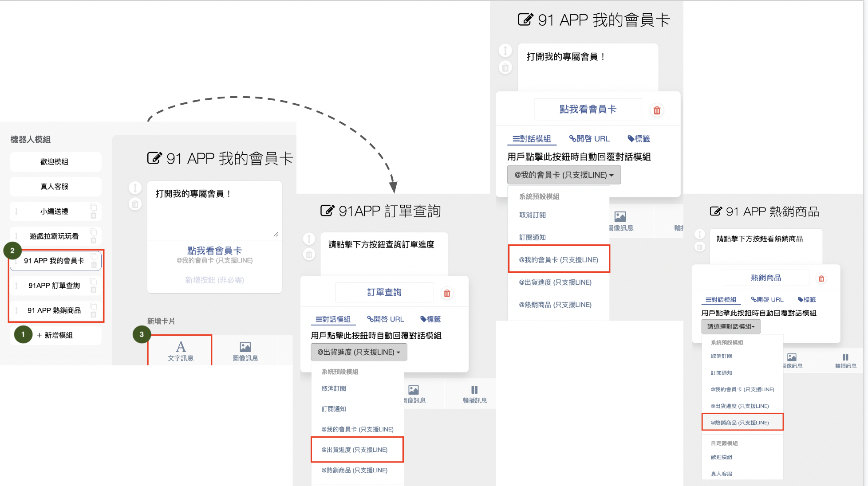Add 輪播訊息 card in 訂單查詢 panel
Image resolution: width=868 pixels, height=486 pixels.
tap(474, 394)
